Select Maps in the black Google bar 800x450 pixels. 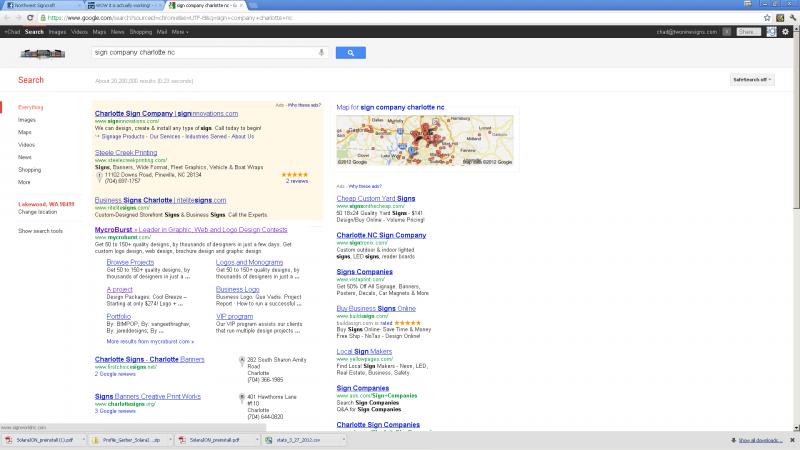click(99, 32)
